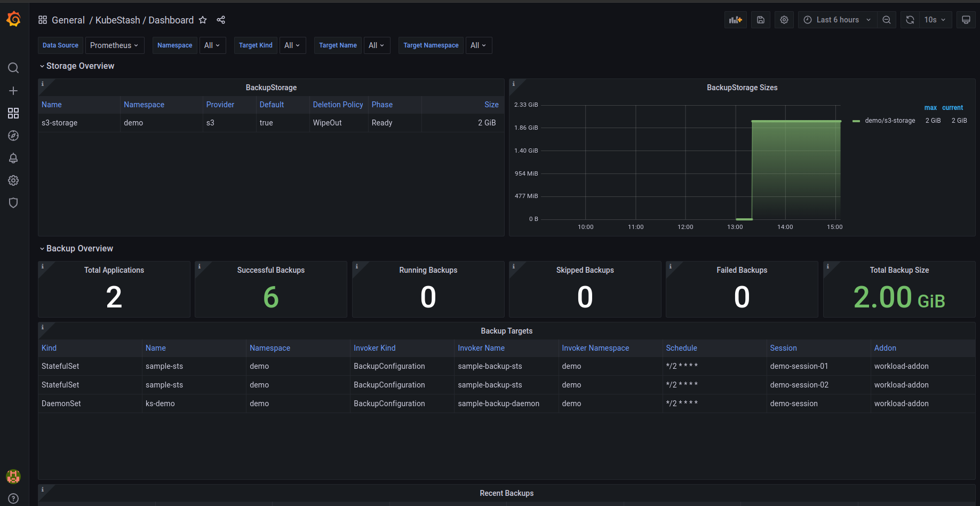Save the dashboard using the save icon

760,20
